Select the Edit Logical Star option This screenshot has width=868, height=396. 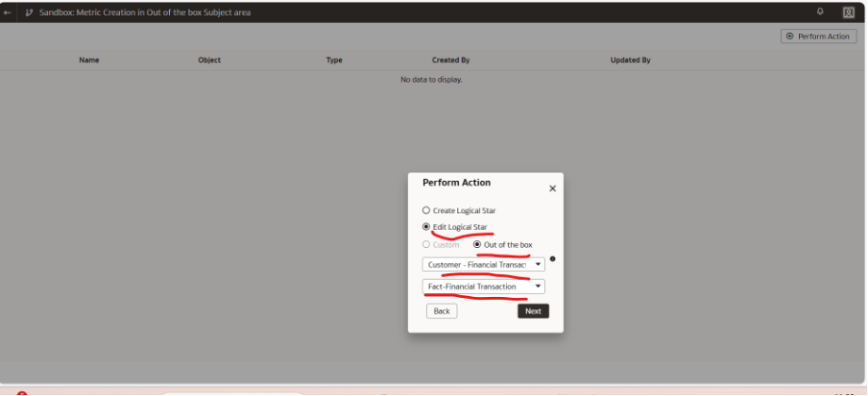point(427,227)
